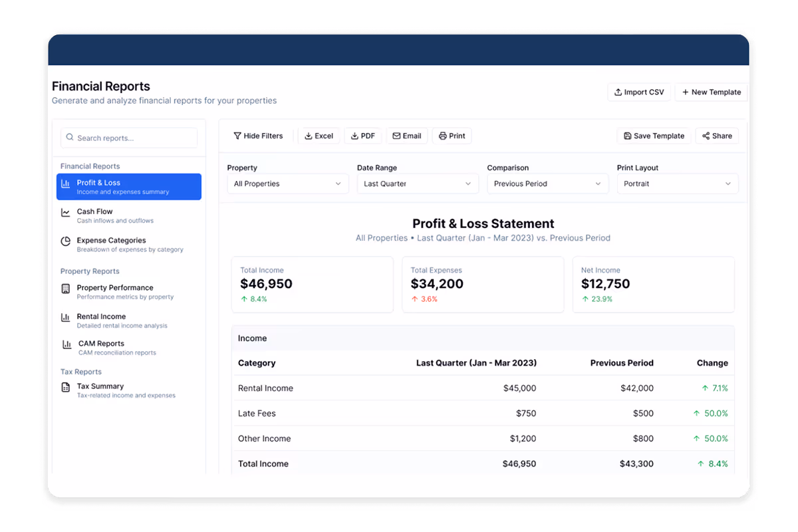The width and height of the screenshot is (798, 532).
Task: Open the Cash Flow report
Action: pyautogui.click(x=129, y=215)
